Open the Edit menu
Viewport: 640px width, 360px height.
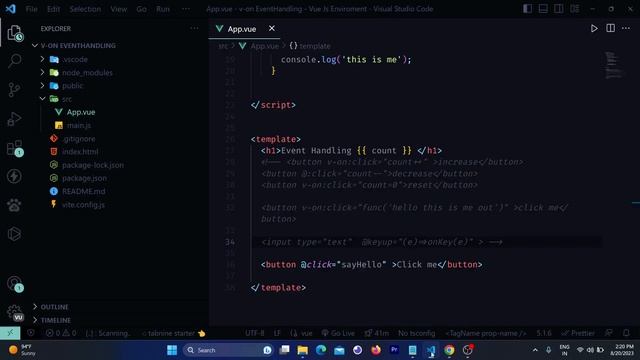(53, 9)
